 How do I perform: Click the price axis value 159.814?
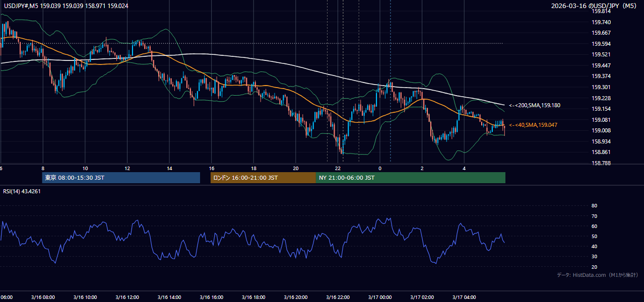coord(601,11)
